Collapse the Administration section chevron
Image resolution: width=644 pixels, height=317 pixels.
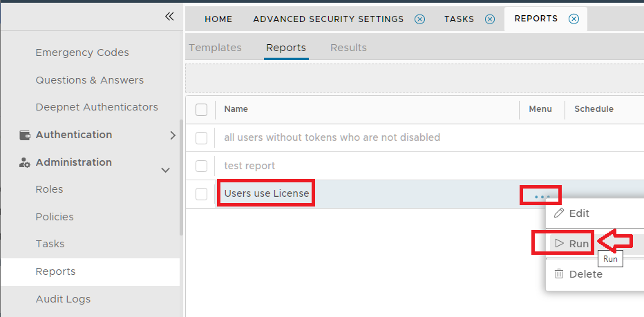click(x=166, y=170)
